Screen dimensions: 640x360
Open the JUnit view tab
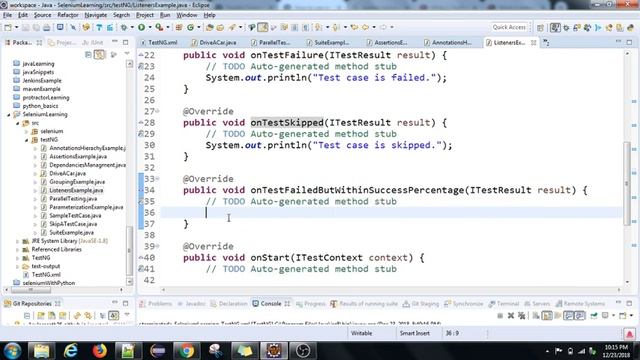coord(92,42)
